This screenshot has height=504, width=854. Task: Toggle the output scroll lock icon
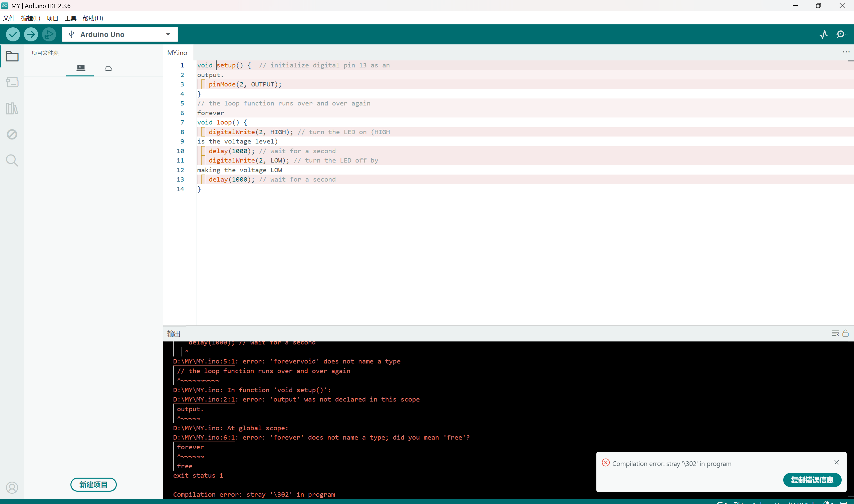point(846,333)
